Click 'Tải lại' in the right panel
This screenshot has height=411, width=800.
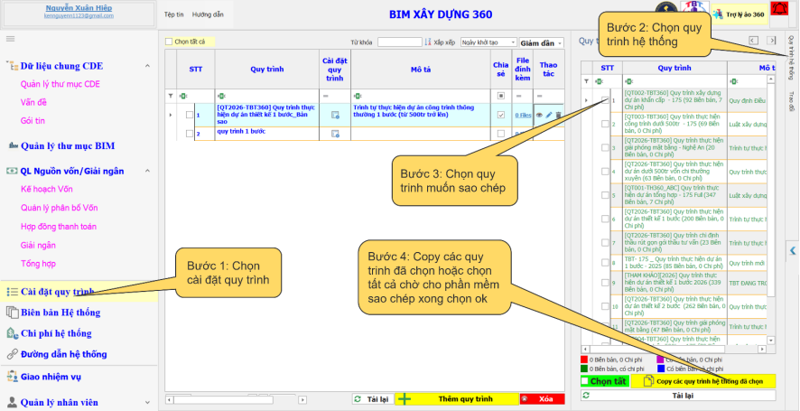pyautogui.click(x=678, y=395)
